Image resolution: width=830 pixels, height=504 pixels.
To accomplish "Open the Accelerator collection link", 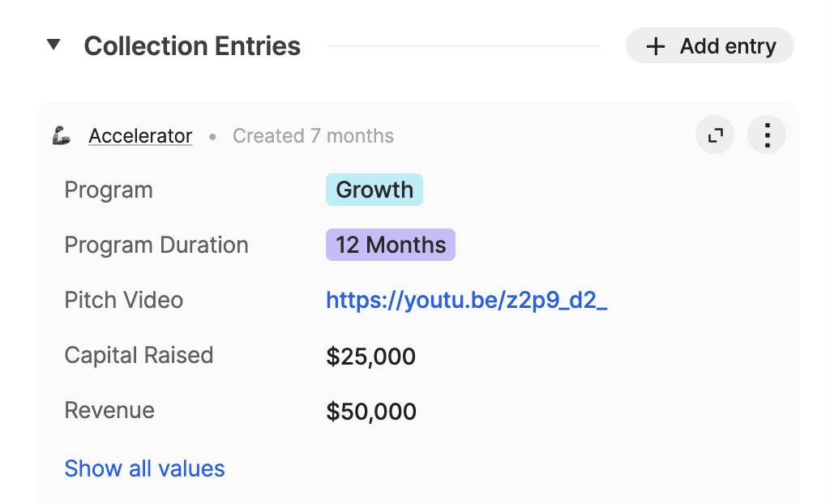I will (x=140, y=136).
